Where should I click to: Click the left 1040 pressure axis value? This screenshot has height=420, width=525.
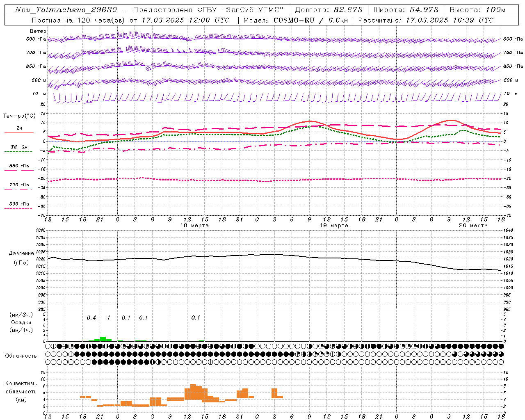tap(41, 231)
